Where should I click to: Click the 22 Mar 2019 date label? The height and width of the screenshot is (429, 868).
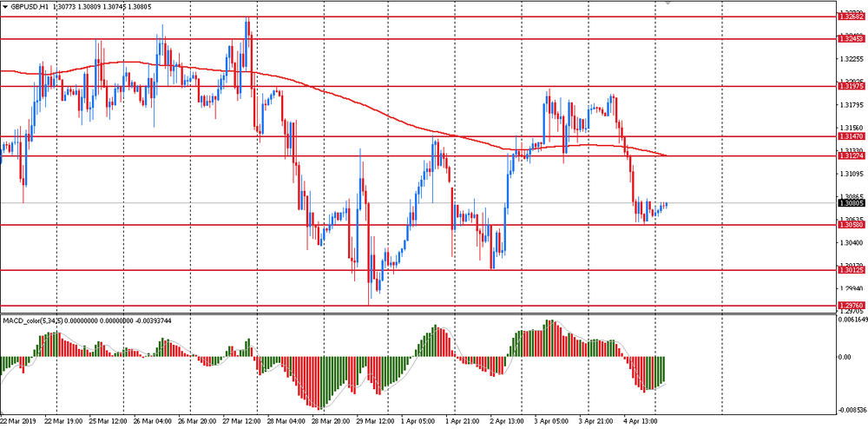(x=17, y=421)
